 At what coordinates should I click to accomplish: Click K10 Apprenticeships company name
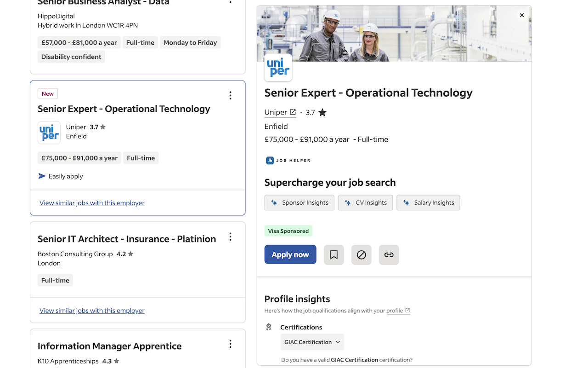coord(68,361)
